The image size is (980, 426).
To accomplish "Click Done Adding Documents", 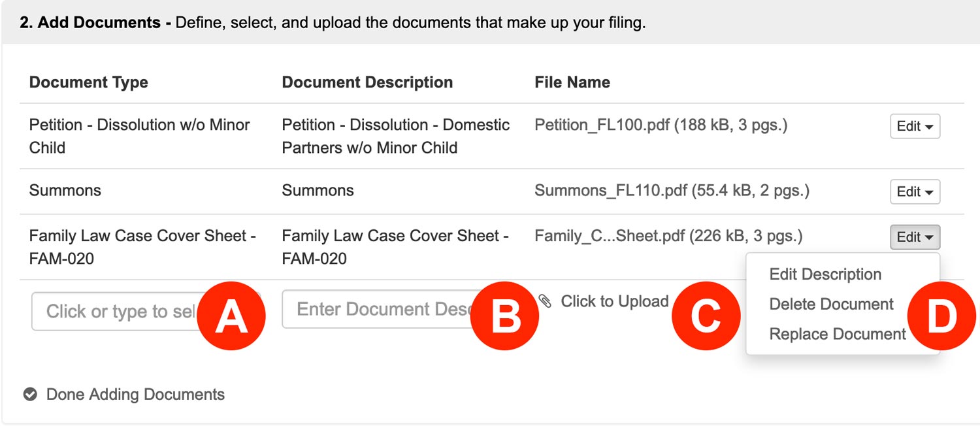I will (135, 395).
